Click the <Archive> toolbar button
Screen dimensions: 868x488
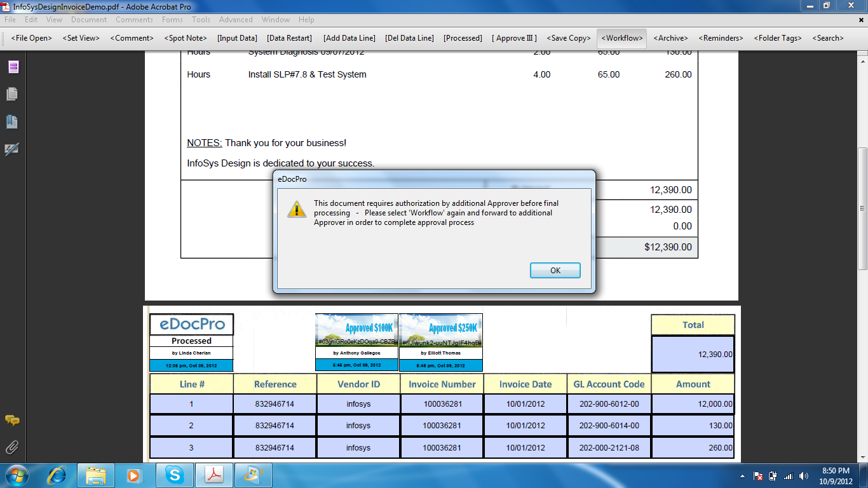click(x=671, y=38)
